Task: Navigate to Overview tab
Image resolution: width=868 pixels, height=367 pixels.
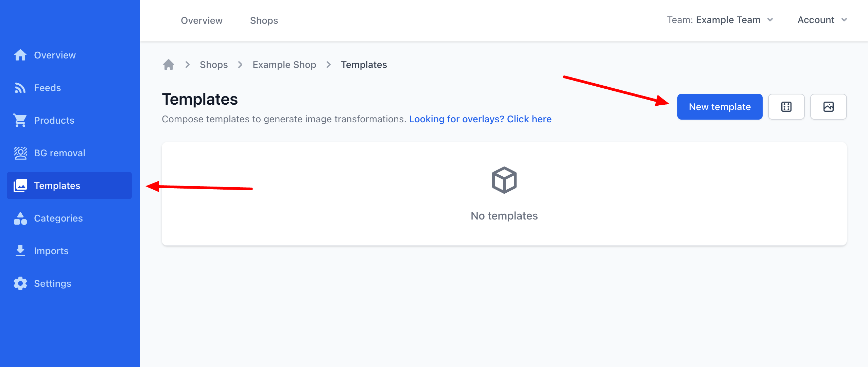Action: click(202, 20)
